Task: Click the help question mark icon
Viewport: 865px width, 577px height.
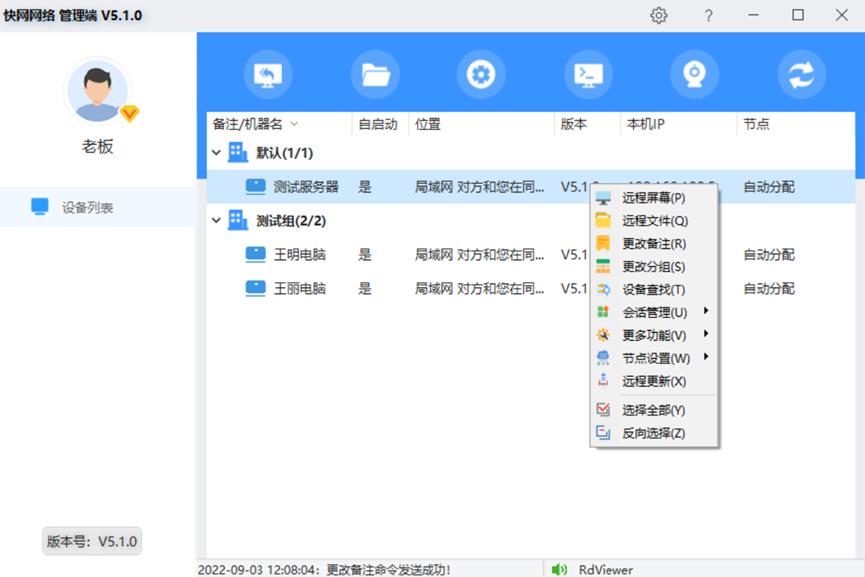Action: click(708, 16)
